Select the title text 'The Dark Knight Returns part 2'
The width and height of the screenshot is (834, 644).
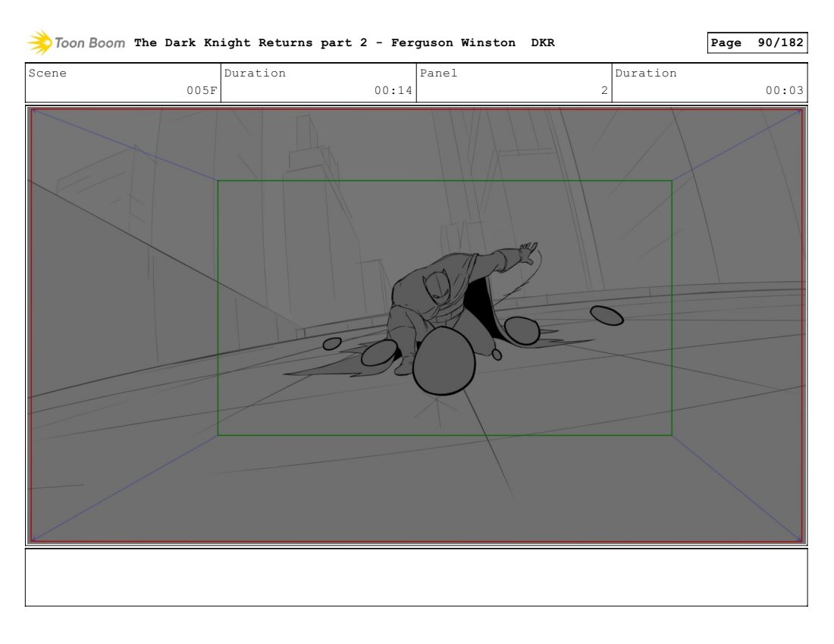pyautogui.click(x=250, y=42)
